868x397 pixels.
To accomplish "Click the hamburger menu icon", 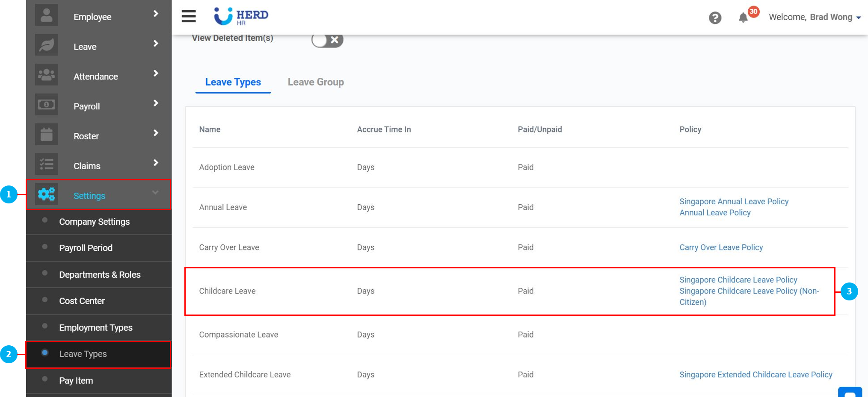I will [x=188, y=16].
